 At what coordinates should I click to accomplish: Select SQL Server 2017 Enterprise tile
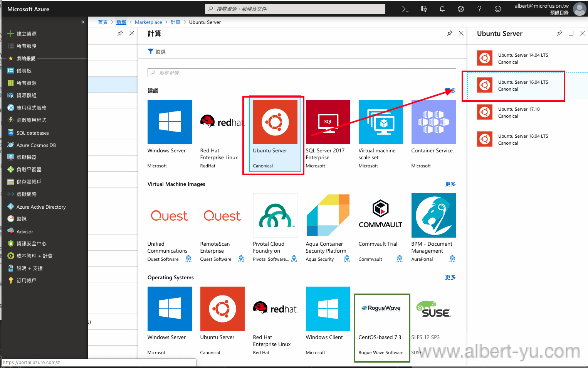[328, 134]
